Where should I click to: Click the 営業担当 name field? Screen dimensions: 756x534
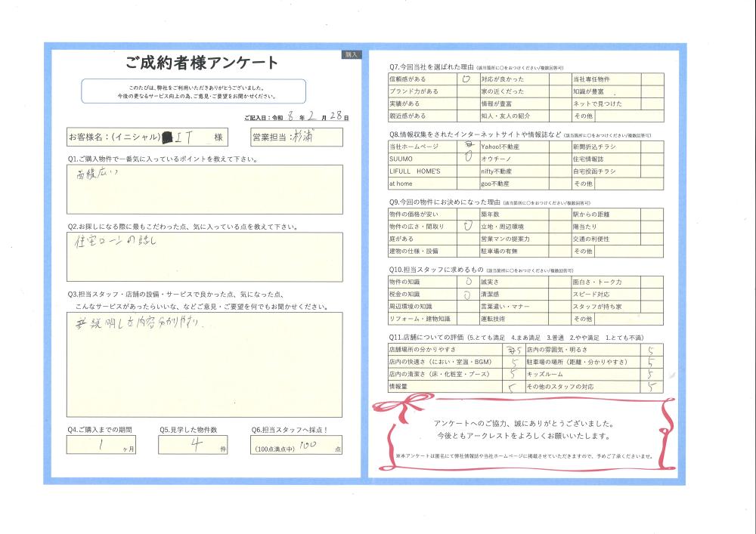click(x=296, y=137)
